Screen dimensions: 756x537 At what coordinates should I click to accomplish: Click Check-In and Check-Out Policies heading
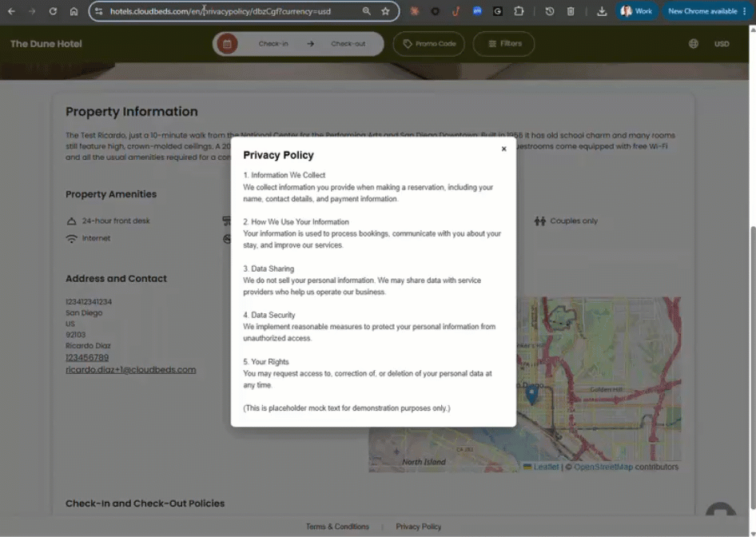click(x=145, y=503)
